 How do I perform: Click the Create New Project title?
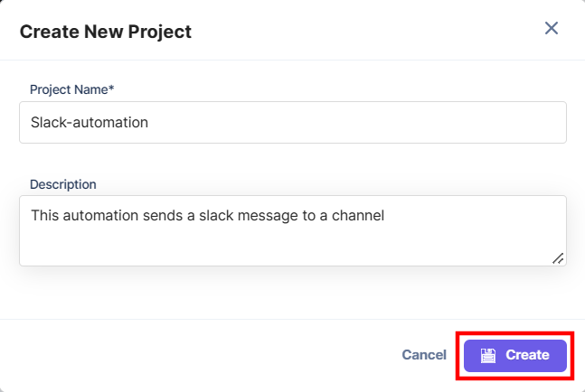click(106, 32)
